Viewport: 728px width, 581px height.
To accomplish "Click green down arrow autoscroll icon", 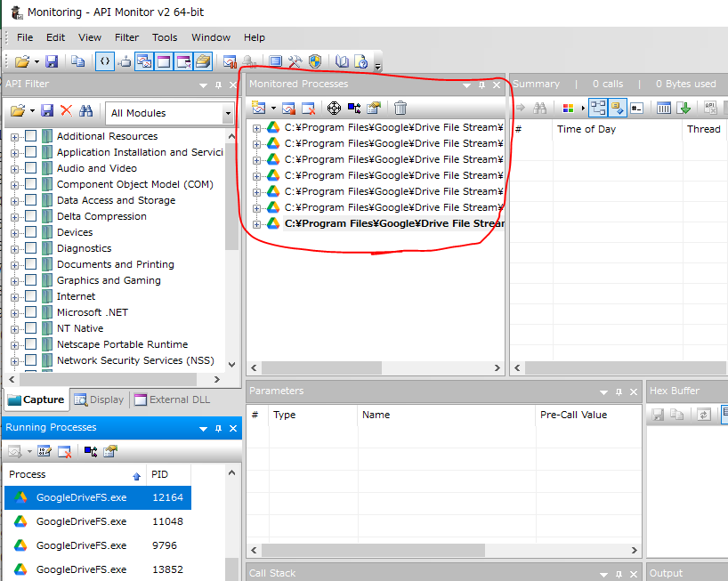I will [684, 109].
